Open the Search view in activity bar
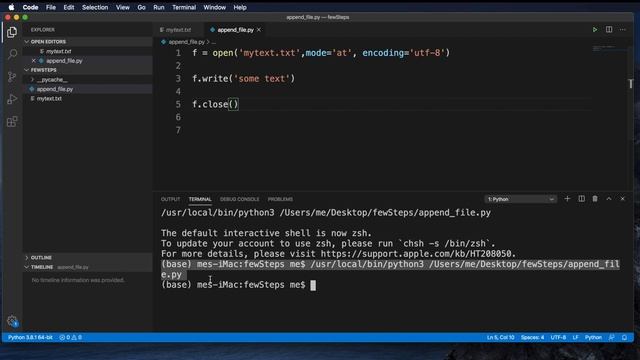 [x=12, y=54]
